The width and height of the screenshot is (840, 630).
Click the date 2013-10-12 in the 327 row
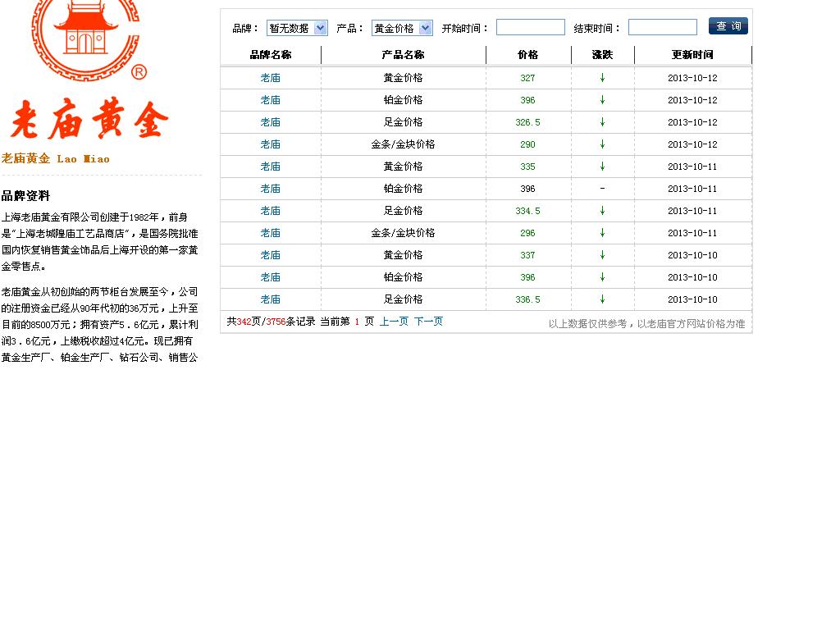pos(692,78)
